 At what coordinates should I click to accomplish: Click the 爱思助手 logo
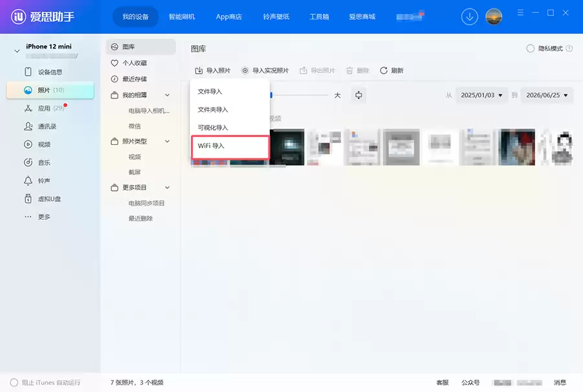[43, 17]
